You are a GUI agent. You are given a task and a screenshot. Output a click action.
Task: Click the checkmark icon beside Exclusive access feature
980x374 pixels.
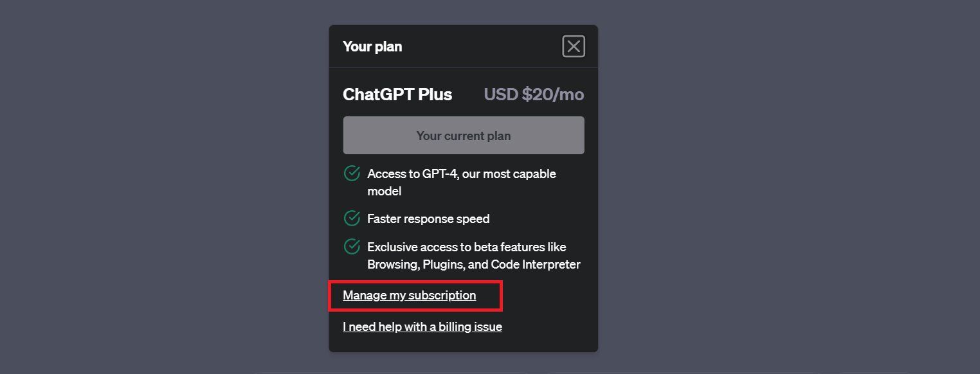click(x=352, y=247)
